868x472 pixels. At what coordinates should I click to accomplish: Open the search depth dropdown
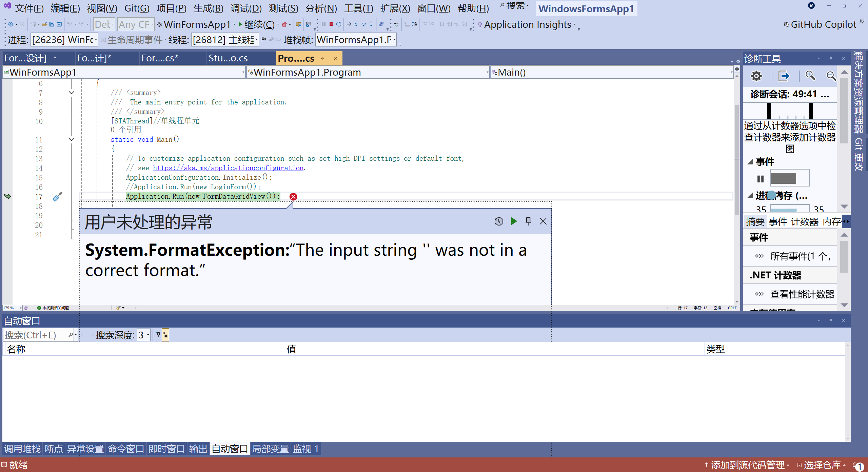tap(144, 335)
